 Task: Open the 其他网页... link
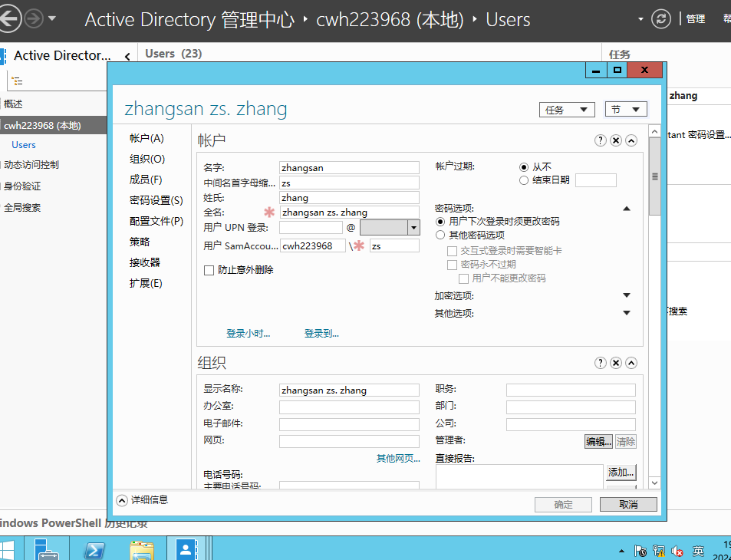click(x=398, y=459)
